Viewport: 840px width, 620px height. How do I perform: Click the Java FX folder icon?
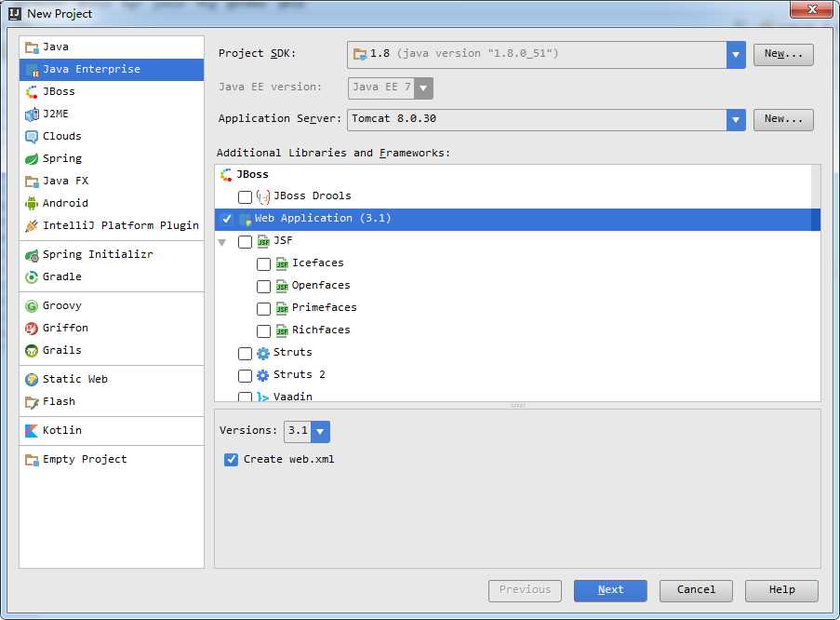tap(32, 182)
